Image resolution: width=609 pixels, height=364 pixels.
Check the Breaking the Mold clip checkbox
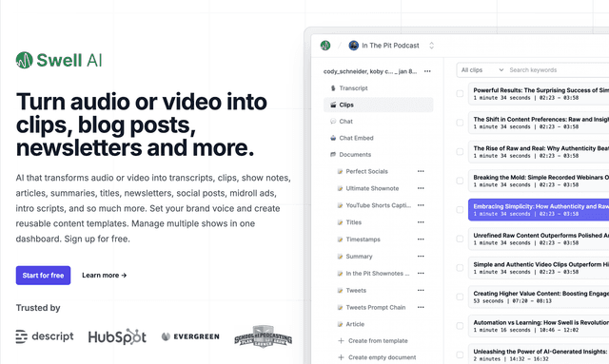tap(460, 181)
